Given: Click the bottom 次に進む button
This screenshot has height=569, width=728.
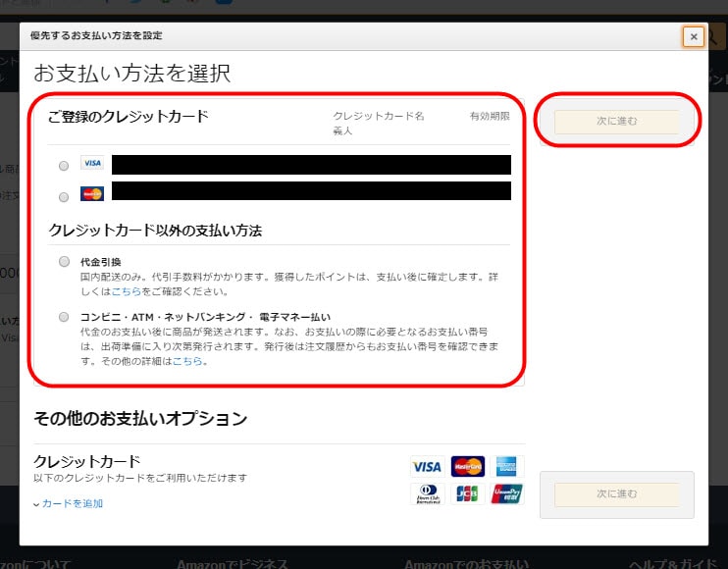Looking at the screenshot, I should [616, 493].
